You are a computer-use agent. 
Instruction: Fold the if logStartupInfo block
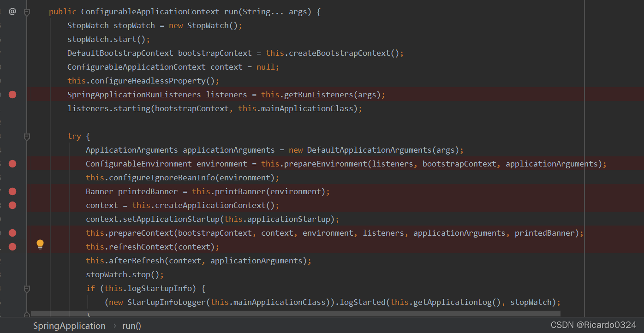pyautogui.click(x=27, y=289)
